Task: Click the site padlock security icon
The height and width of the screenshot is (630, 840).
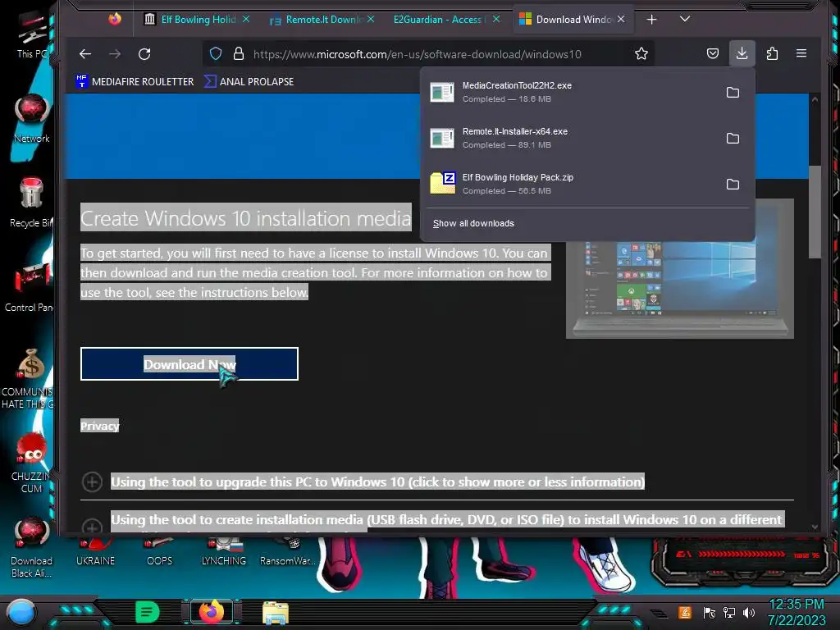Action: (x=239, y=53)
